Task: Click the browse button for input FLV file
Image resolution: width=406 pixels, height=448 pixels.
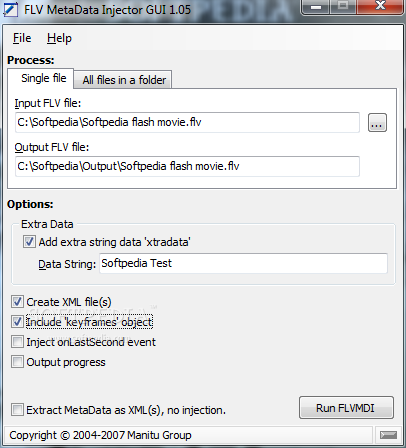Action: (377, 123)
